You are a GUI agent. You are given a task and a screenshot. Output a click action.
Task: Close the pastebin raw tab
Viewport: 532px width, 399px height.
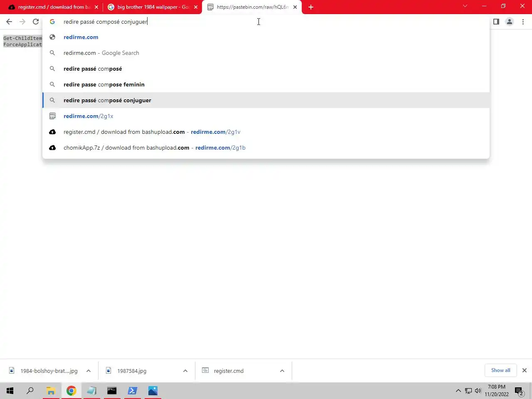click(x=295, y=7)
